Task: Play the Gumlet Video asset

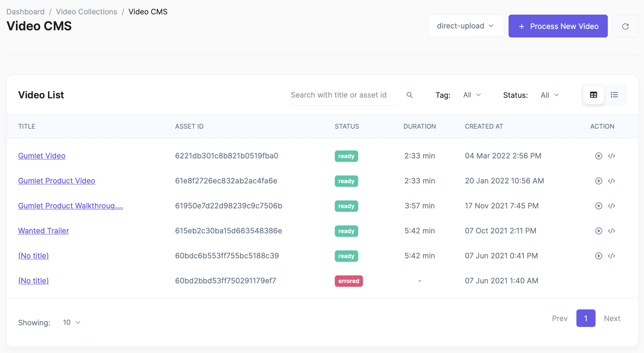Action: point(598,156)
